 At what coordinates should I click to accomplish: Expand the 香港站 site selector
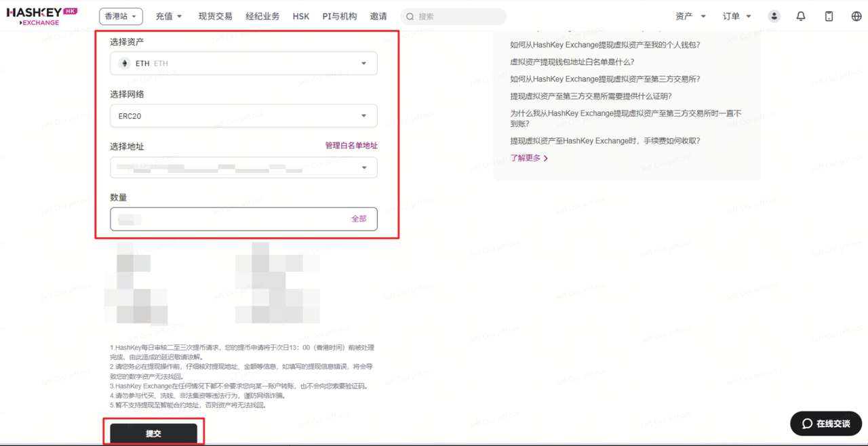121,16
